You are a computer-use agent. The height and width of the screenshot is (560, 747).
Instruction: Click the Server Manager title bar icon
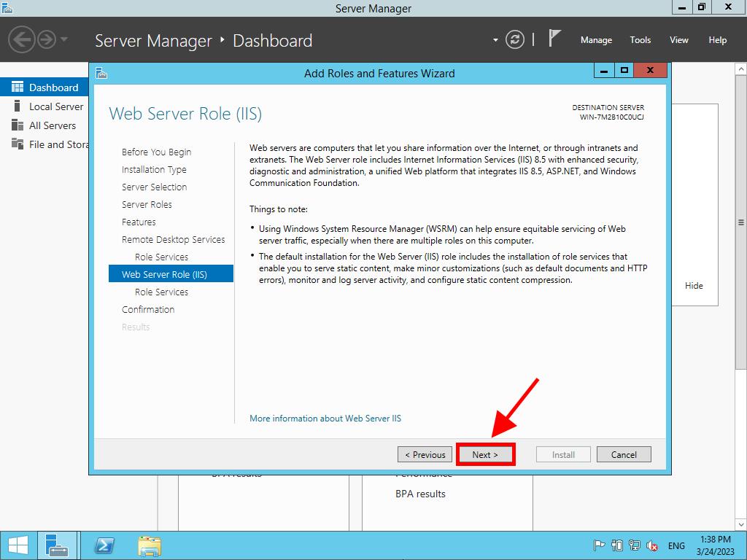tap(7, 7)
